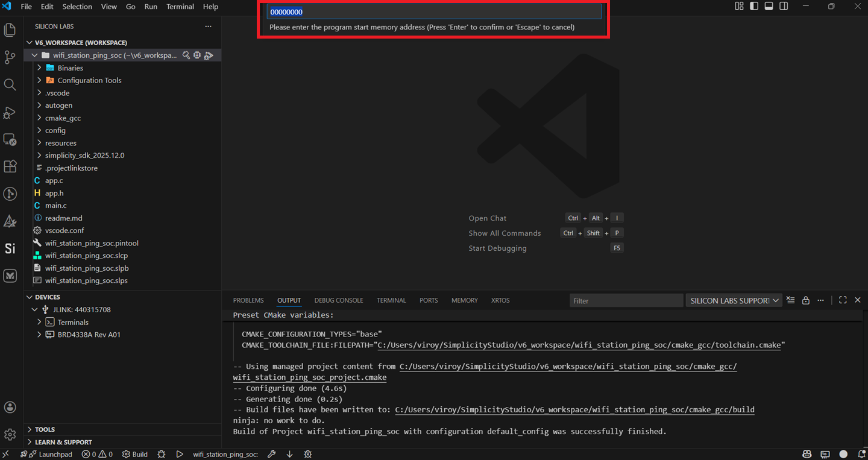Switch to the DEBUG CONSOLE tab
The height and width of the screenshot is (460, 868).
[x=339, y=300]
